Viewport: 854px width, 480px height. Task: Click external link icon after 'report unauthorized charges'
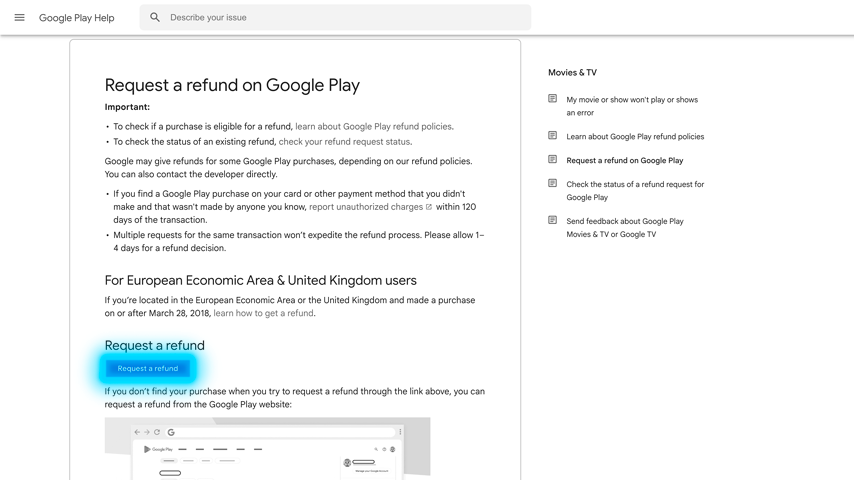[x=429, y=207]
